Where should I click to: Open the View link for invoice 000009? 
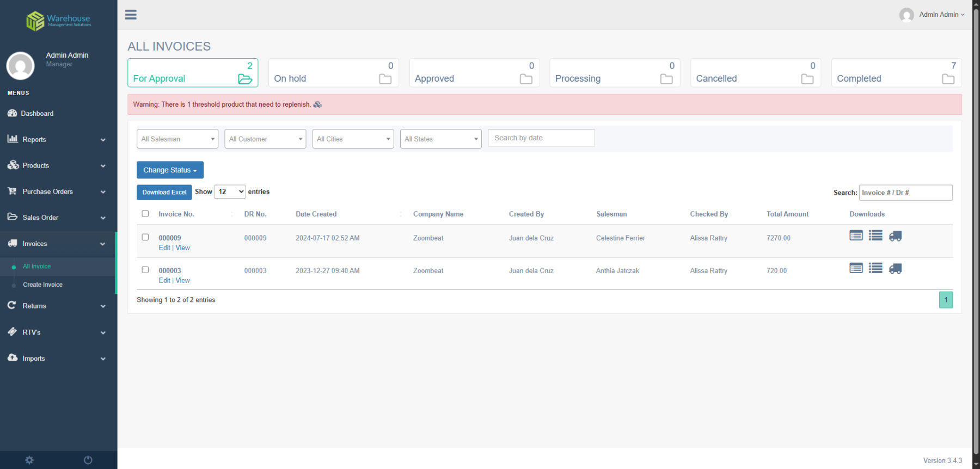click(x=183, y=248)
